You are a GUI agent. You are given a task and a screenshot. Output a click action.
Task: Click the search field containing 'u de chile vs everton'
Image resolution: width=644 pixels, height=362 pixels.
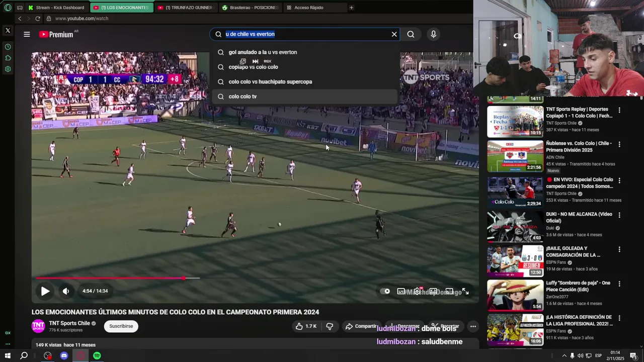305,34
